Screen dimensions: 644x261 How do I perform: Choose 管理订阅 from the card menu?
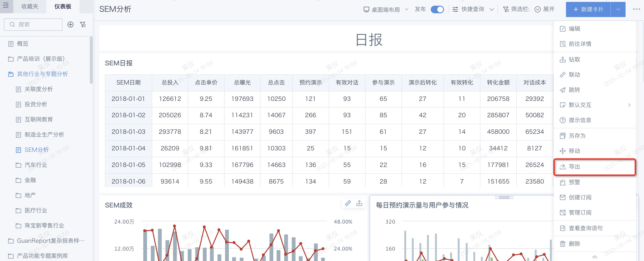(x=595, y=213)
